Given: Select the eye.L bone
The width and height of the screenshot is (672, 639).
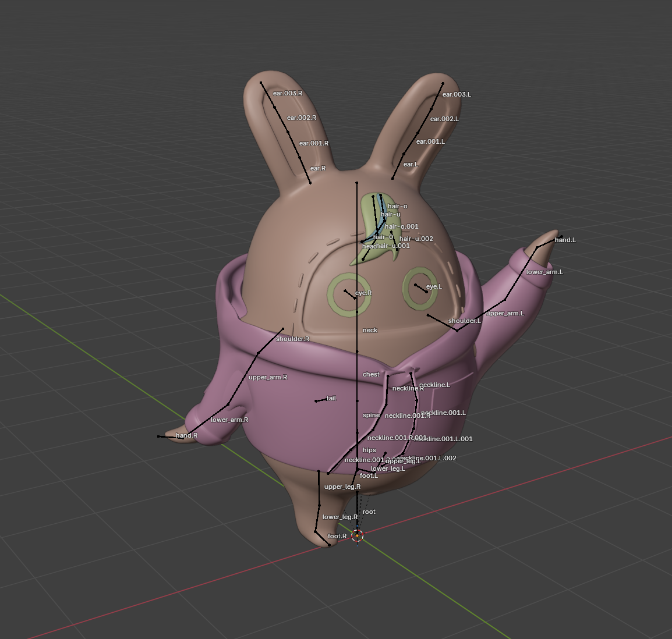Looking at the screenshot, I should [421, 289].
